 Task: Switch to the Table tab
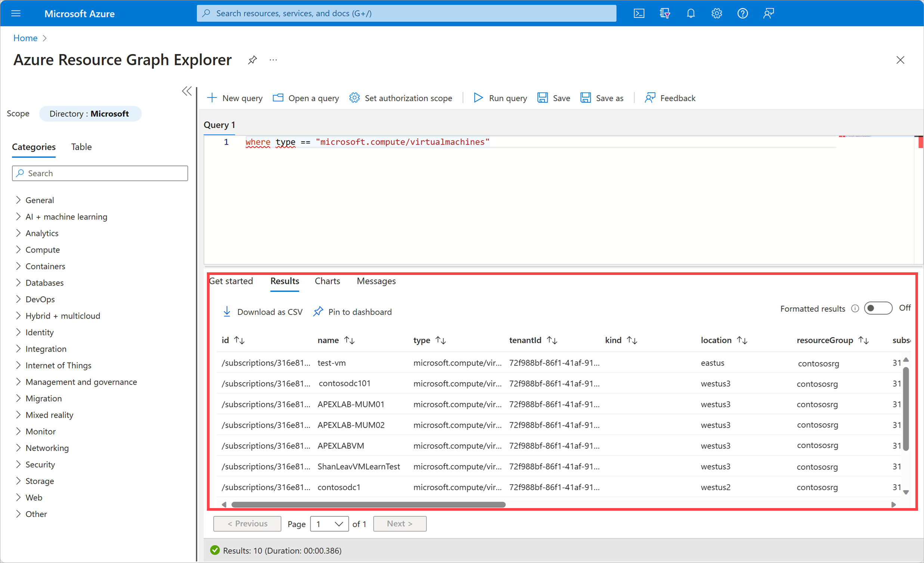point(81,147)
